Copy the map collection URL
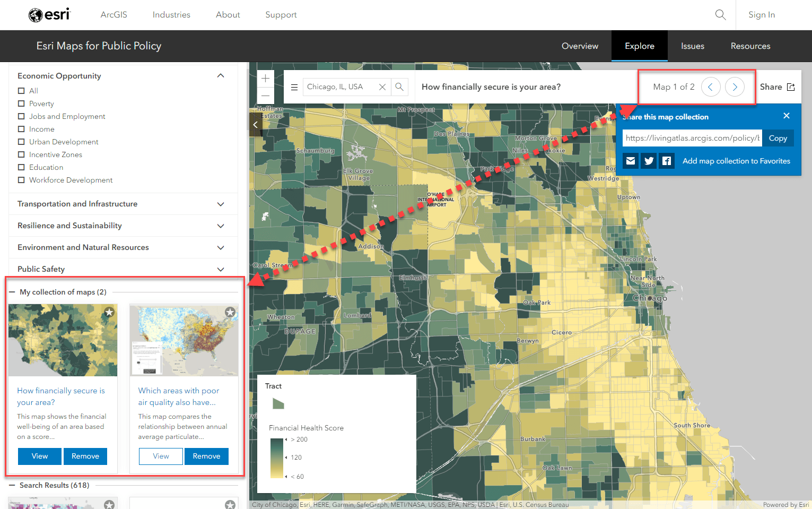Image resolution: width=812 pixels, height=509 pixels. click(778, 138)
